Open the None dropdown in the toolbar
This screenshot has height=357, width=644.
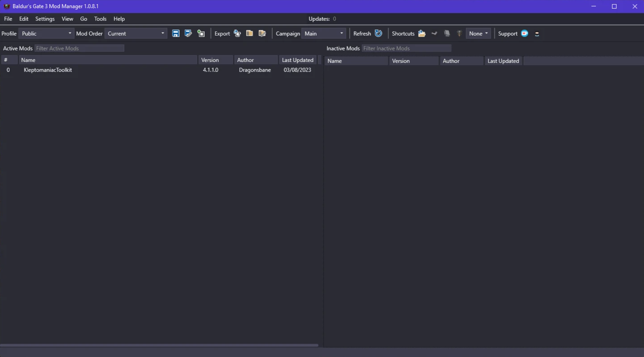coord(478,33)
